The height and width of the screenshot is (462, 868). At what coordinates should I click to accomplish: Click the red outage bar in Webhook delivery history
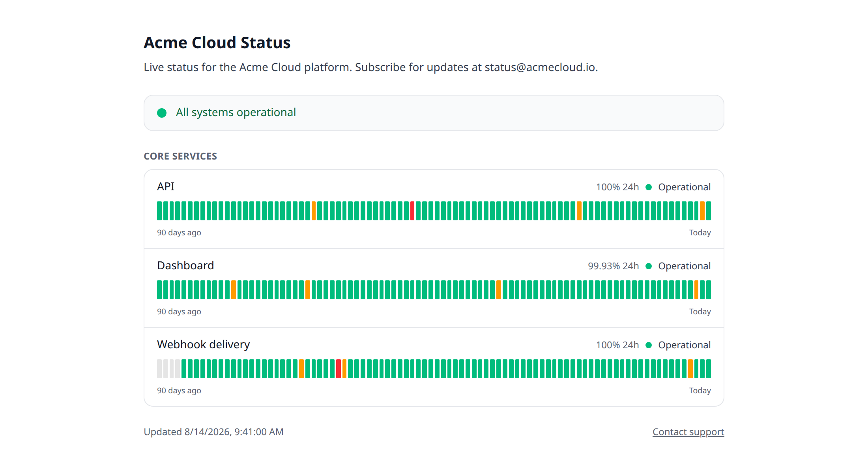[x=339, y=369]
